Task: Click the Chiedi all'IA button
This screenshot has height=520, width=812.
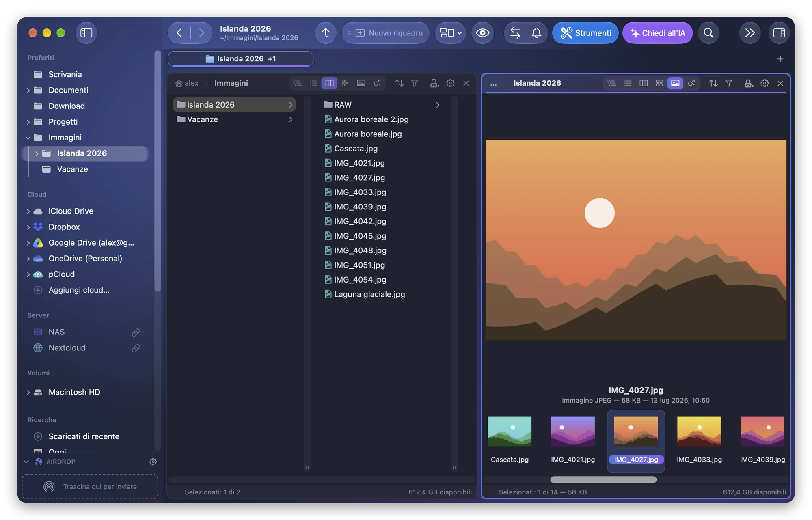Action: 657,33
